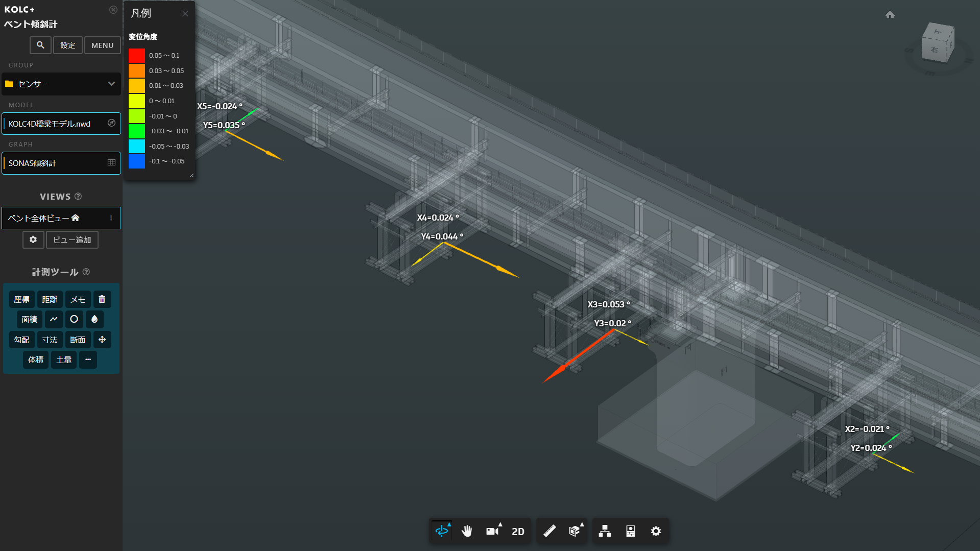Select the 距離 distance tool
This screenshot has height=551, width=980.
pyautogui.click(x=50, y=299)
